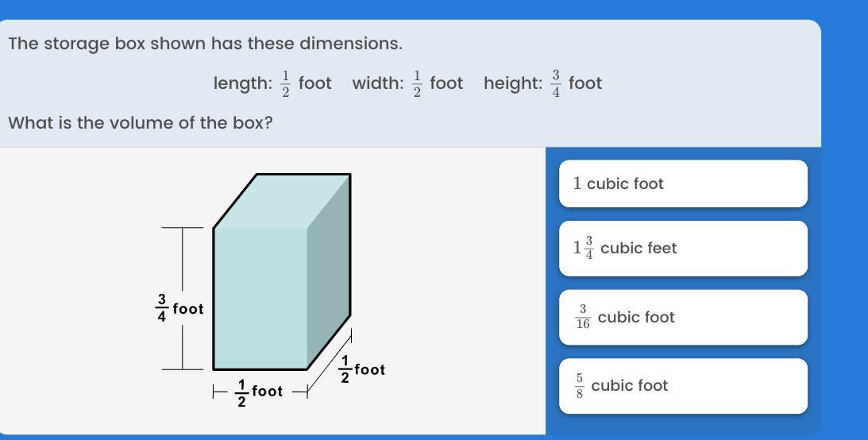Click the shaded right side of the box
The height and width of the screenshot is (440, 868).
point(329,270)
